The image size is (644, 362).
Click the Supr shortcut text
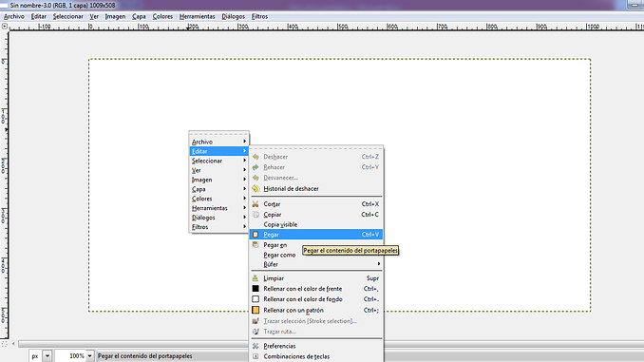click(x=372, y=278)
